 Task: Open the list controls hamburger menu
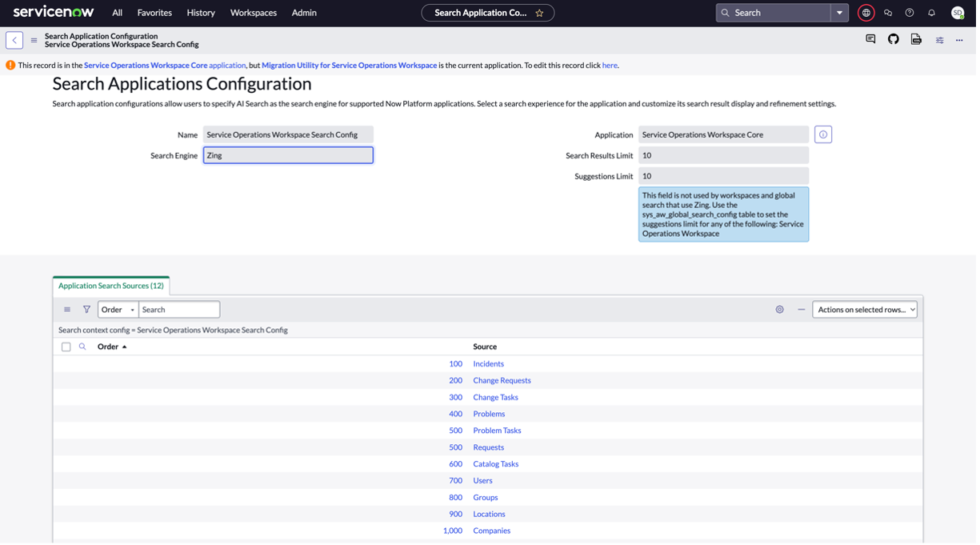click(x=67, y=311)
